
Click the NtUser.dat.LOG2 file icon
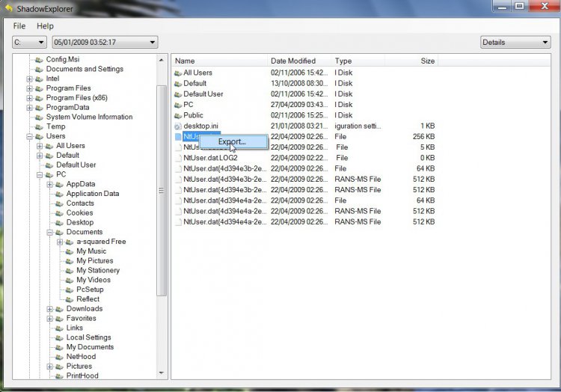(178, 158)
